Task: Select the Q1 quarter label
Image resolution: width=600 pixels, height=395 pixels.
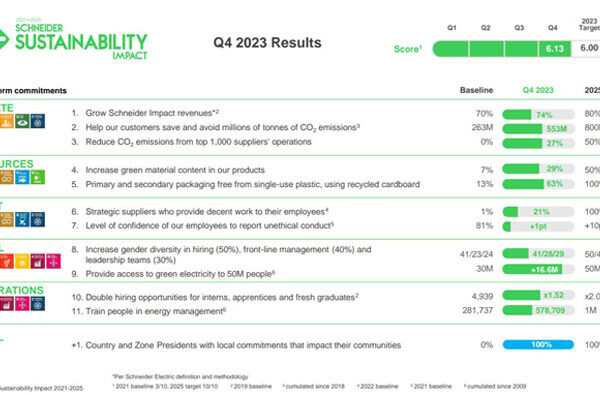Action: [x=452, y=28]
